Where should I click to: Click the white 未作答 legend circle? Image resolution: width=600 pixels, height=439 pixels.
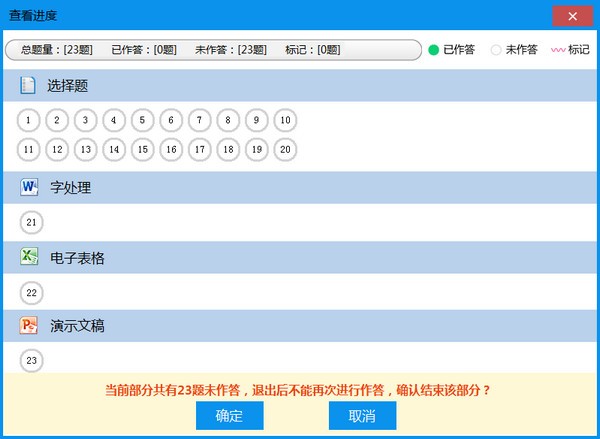point(496,50)
